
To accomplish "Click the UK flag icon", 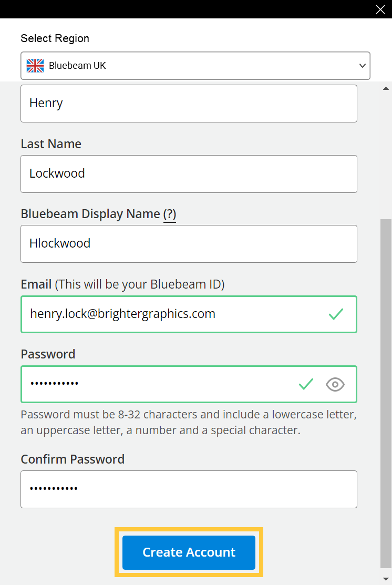I will tap(35, 65).
